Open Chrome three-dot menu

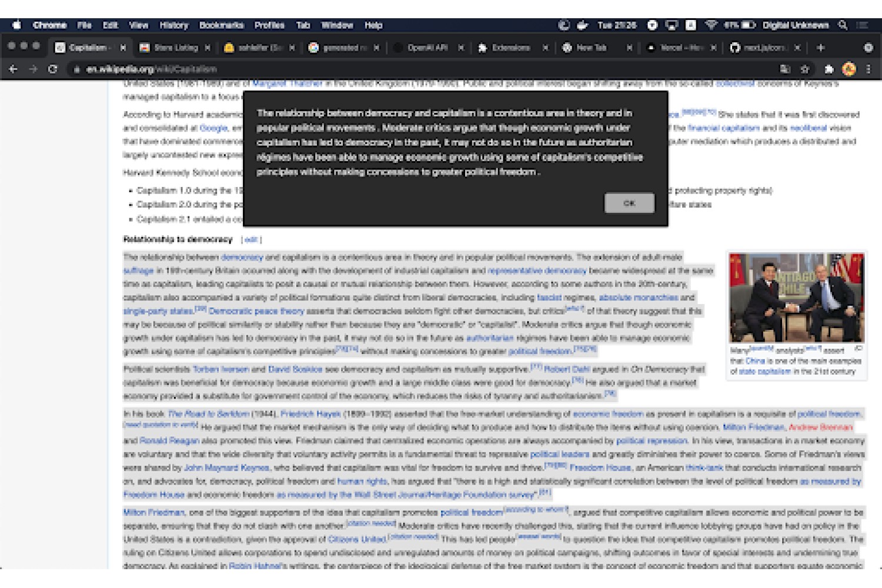click(x=868, y=69)
